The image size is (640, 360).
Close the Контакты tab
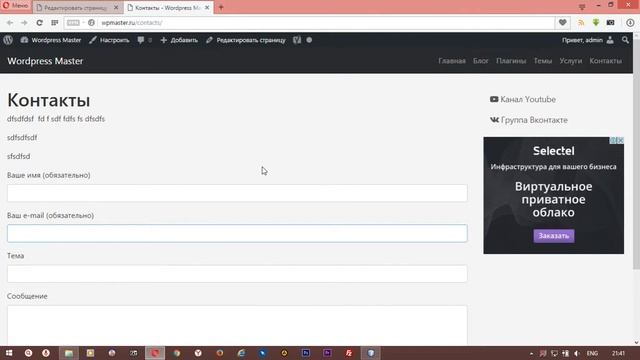[207, 8]
